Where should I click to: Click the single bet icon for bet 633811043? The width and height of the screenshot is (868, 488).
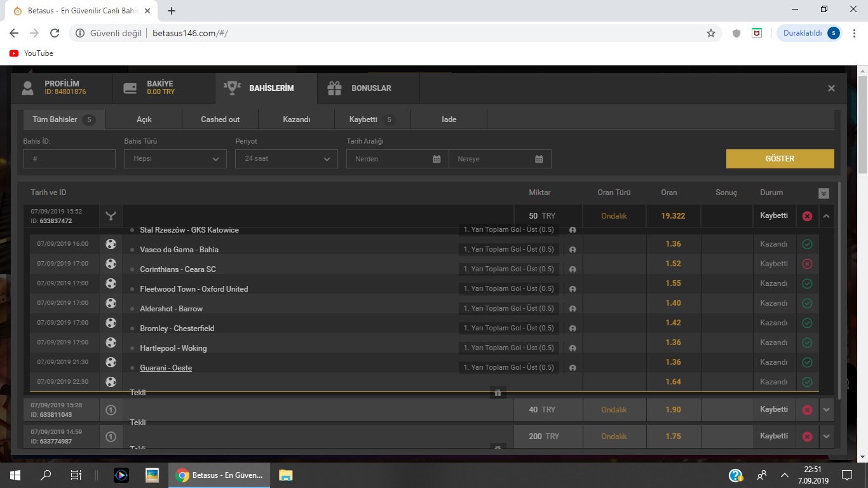pos(111,410)
